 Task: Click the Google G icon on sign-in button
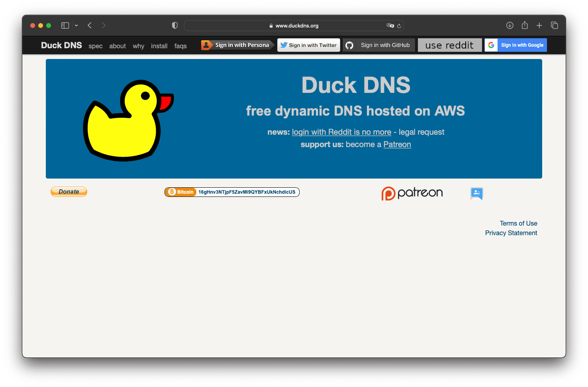tap(491, 45)
